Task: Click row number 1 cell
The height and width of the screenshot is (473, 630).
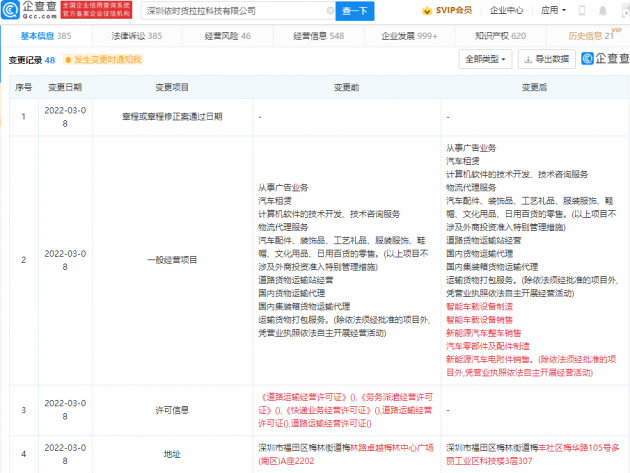Action: coord(24,117)
